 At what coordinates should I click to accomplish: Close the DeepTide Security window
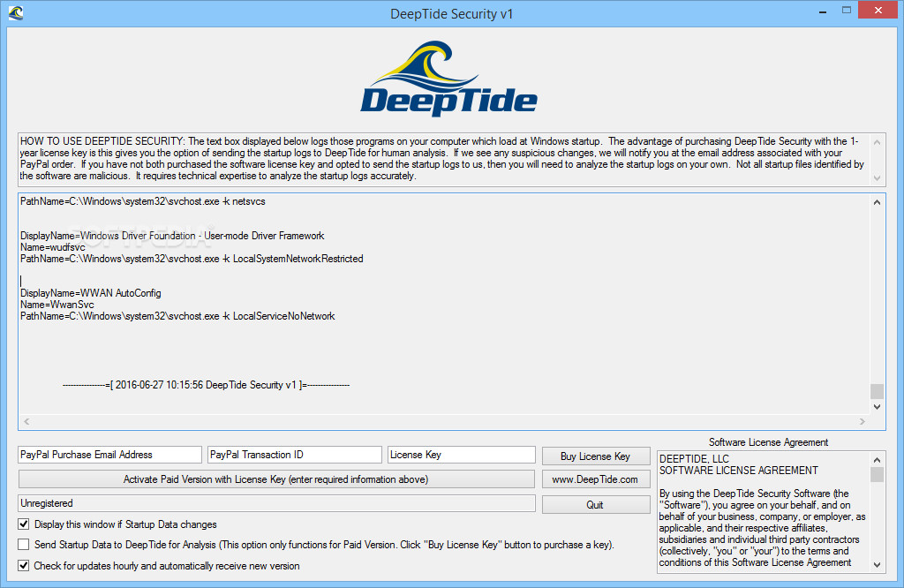point(878,10)
